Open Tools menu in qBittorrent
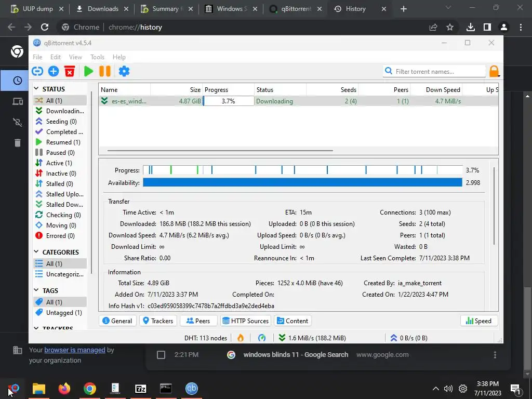Viewport: 532px width, 399px height. (x=97, y=57)
